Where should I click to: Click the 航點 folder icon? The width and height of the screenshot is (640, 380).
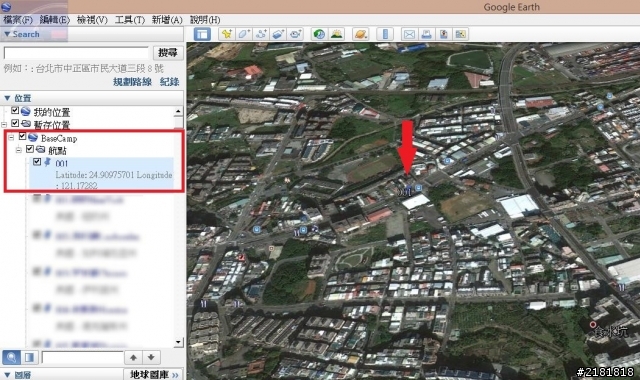tap(40, 149)
